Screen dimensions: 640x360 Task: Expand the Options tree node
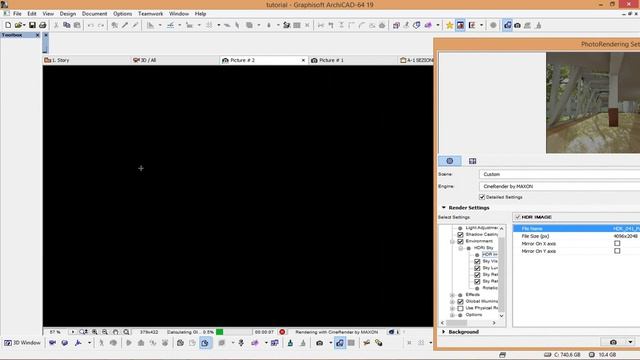452,315
